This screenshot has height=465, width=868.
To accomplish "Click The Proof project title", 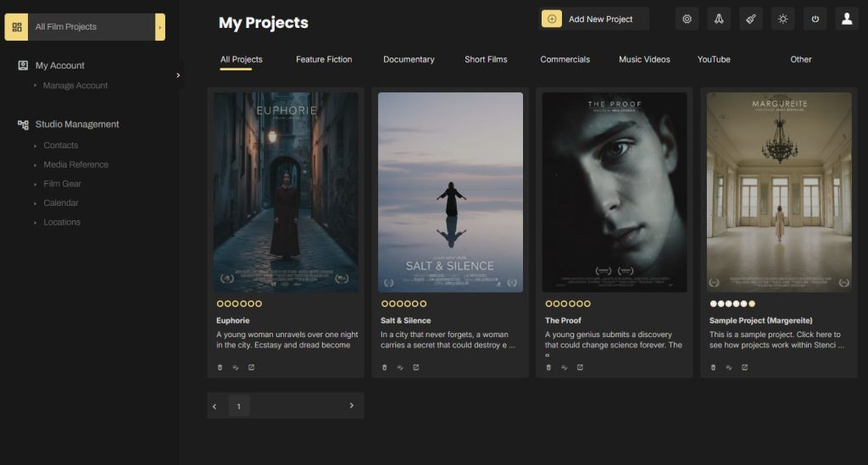I will pyautogui.click(x=563, y=320).
